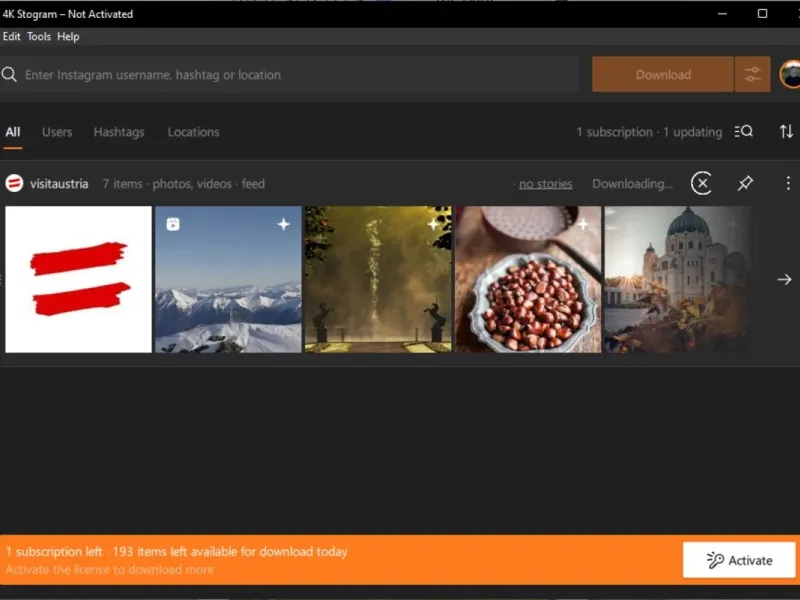
Task: Click the orange Download button
Action: click(x=663, y=74)
